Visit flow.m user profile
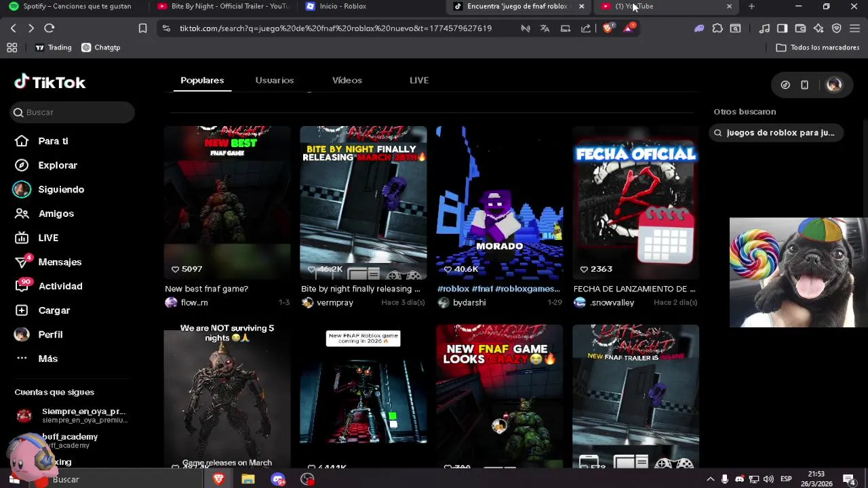This screenshot has height=488, width=868. pyautogui.click(x=187, y=302)
